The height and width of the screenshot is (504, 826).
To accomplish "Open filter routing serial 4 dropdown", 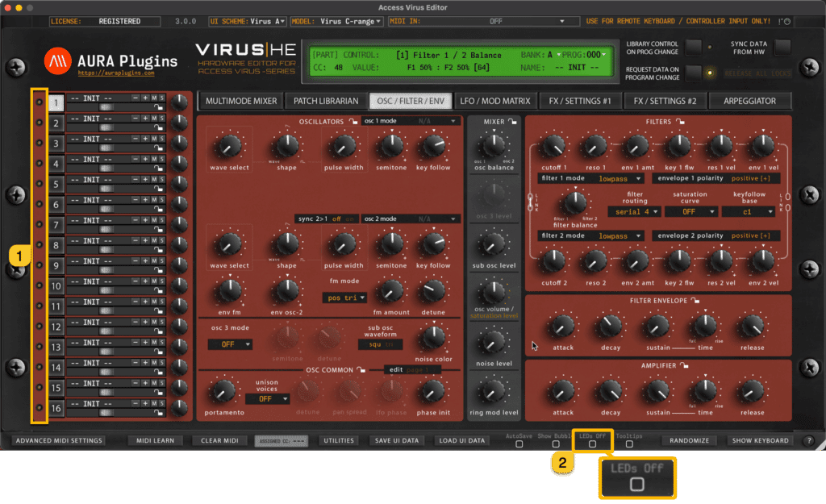I will point(634,212).
